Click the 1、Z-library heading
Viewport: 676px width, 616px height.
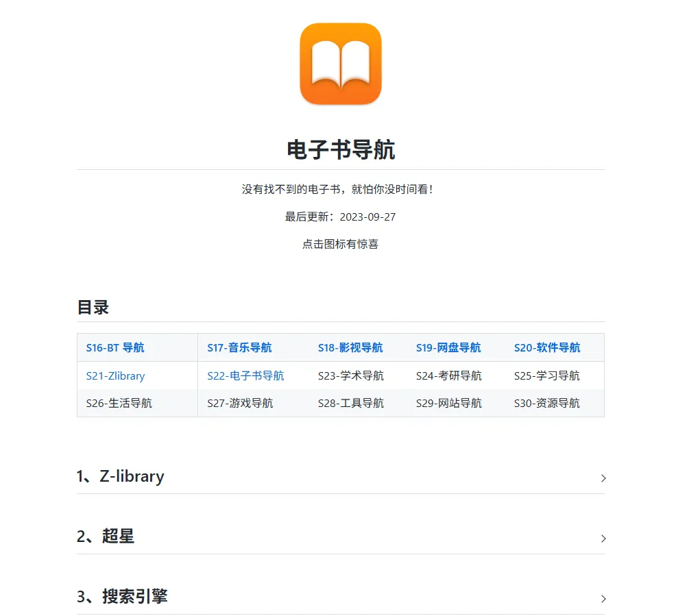120,476
